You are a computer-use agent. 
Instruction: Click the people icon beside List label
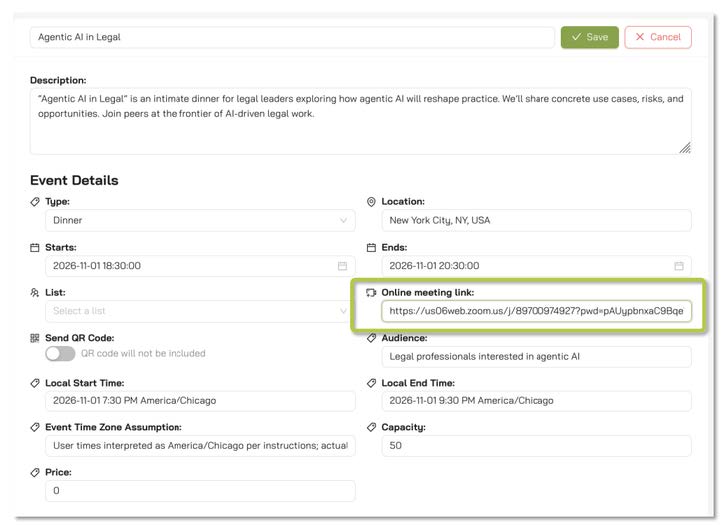(35, 292)
